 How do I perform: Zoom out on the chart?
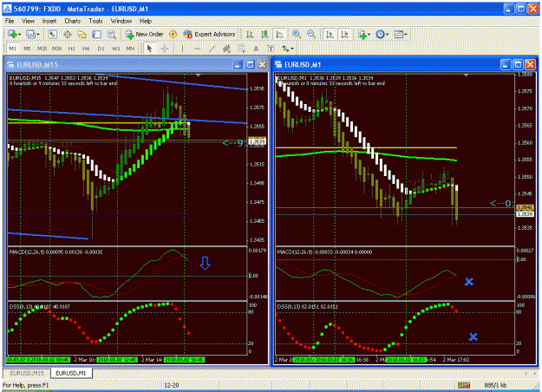pyautogui.click(x=311, y=34)
